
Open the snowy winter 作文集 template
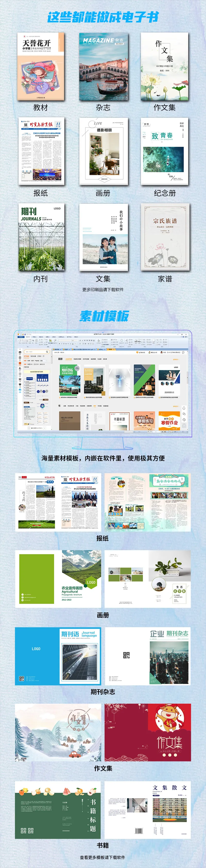58,732
